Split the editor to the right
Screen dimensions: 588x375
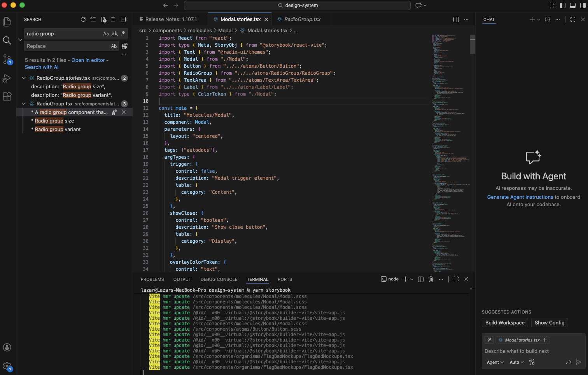click(456, 19)
